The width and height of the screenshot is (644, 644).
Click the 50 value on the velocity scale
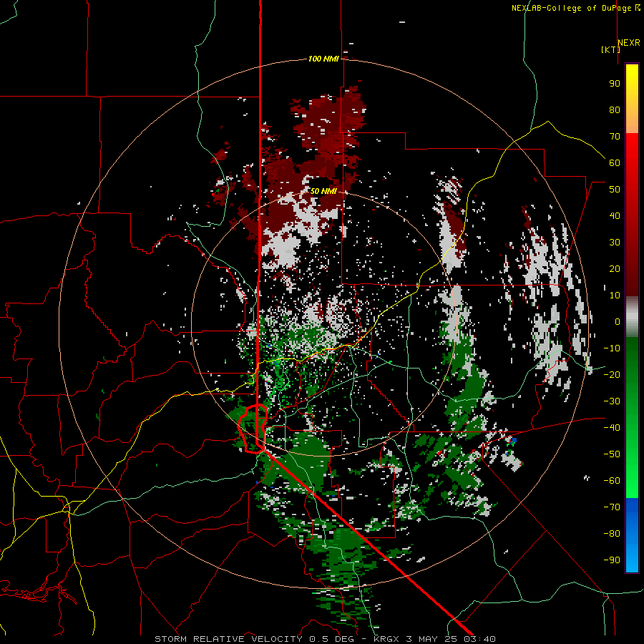[x=615, y=190]
